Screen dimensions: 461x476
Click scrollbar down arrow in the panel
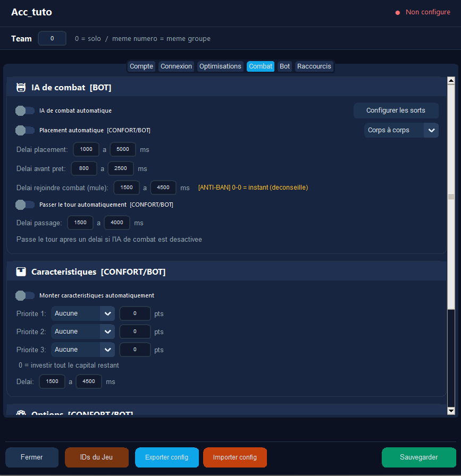(451, 411)
